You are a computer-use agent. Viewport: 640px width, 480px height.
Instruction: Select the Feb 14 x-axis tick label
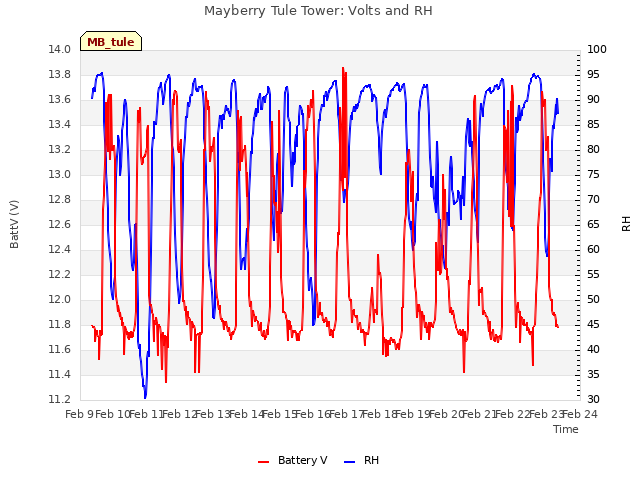[x=246, y=414]
